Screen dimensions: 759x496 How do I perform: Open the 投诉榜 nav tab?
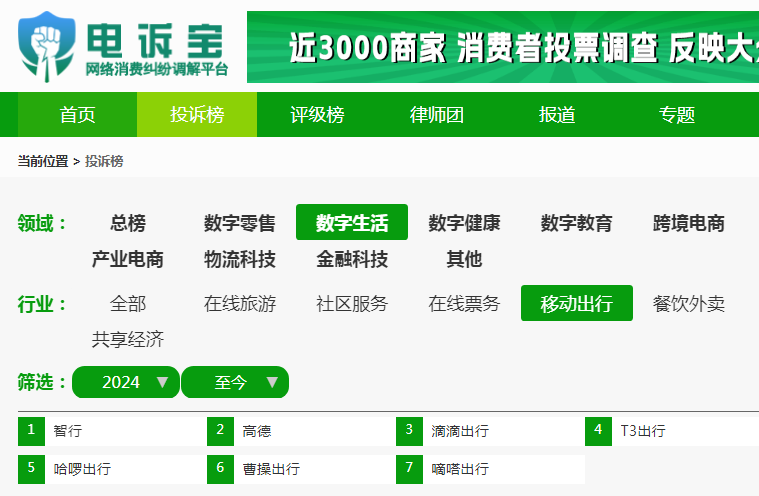coord(197,115)
